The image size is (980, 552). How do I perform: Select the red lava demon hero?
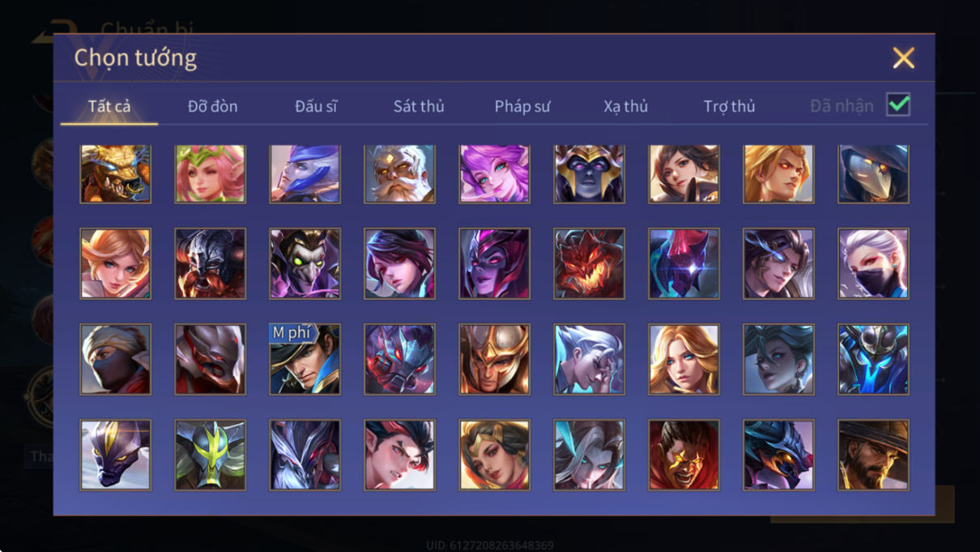589,263
